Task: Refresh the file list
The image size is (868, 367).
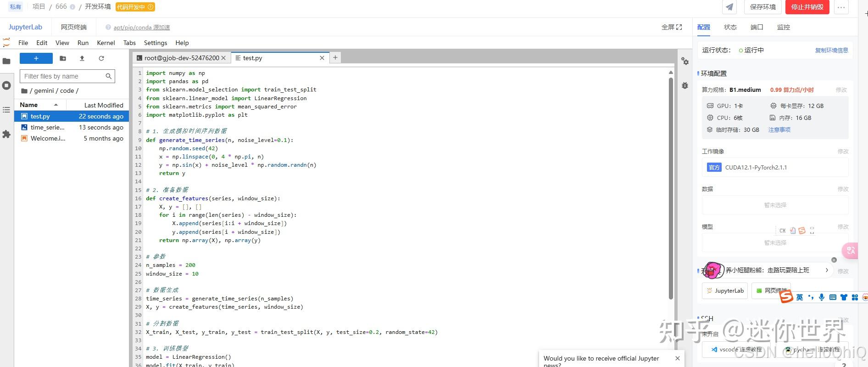Action: point(101,58)
